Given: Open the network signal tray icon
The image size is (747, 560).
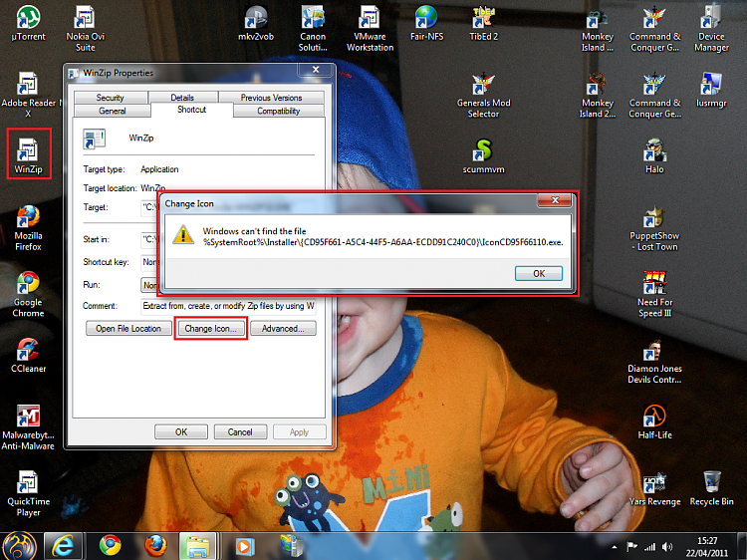Looking at the screenshot, I should click(649, 547).
